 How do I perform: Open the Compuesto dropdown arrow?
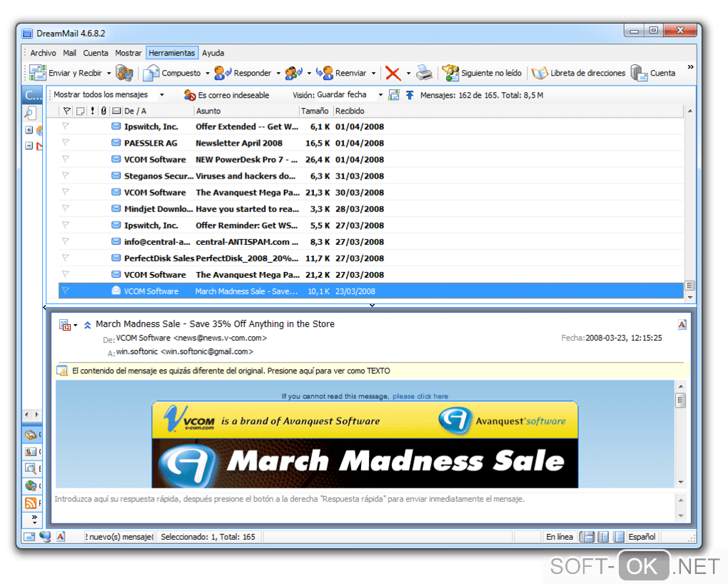click(208, 74)
